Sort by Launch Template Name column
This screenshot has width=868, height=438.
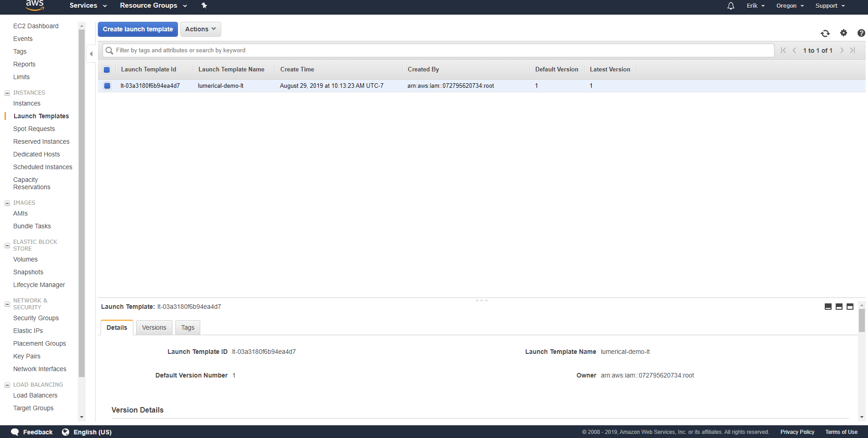point(231,70)
